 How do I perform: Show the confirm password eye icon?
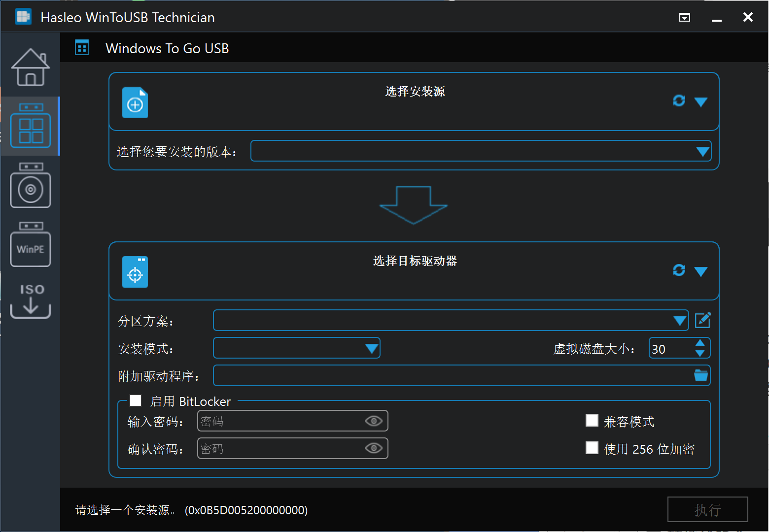click(374, 448)
